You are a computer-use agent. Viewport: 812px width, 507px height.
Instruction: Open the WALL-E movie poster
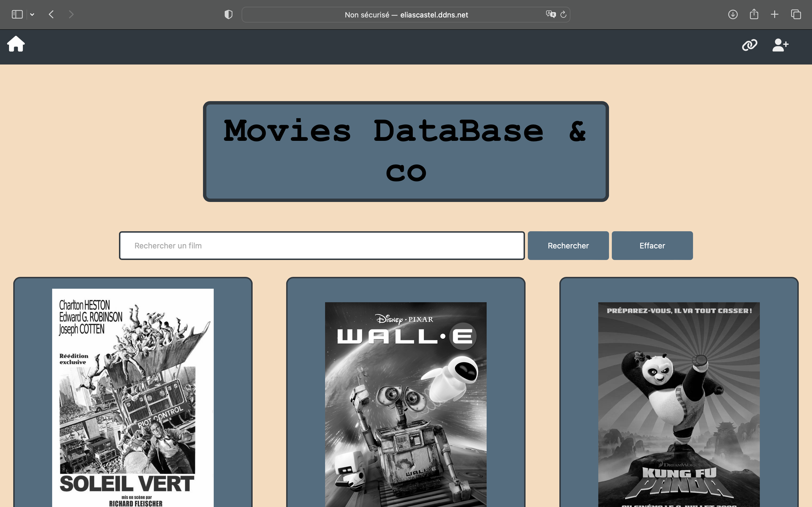[x=406, y=404]
